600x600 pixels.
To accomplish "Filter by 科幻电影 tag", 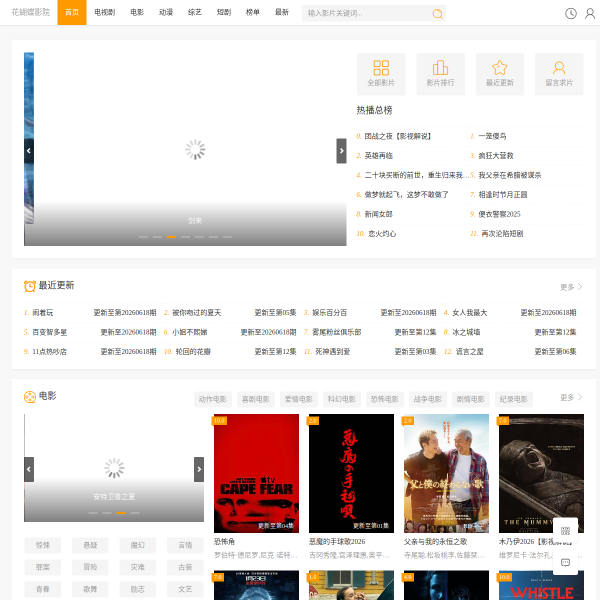I will tap(341, 399).
